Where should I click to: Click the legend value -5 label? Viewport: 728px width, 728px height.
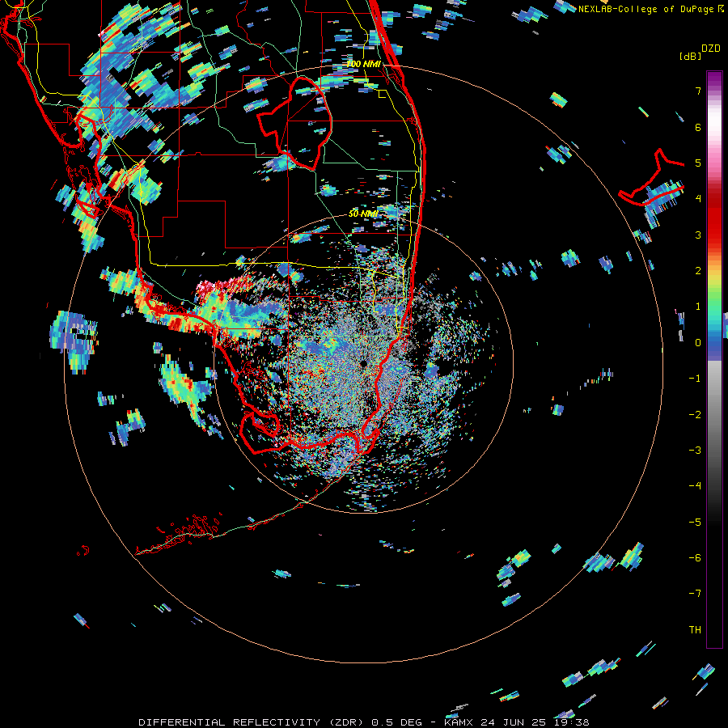coord(695,523)
